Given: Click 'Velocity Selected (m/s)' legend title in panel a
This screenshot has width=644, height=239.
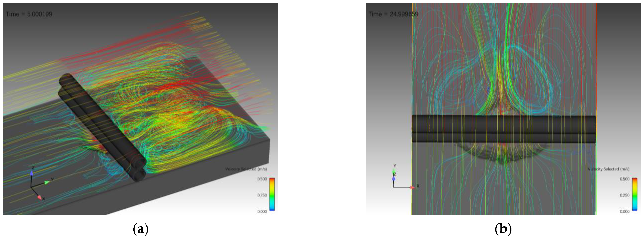Looking at the screenshot, I should click(x=246, y=169).
